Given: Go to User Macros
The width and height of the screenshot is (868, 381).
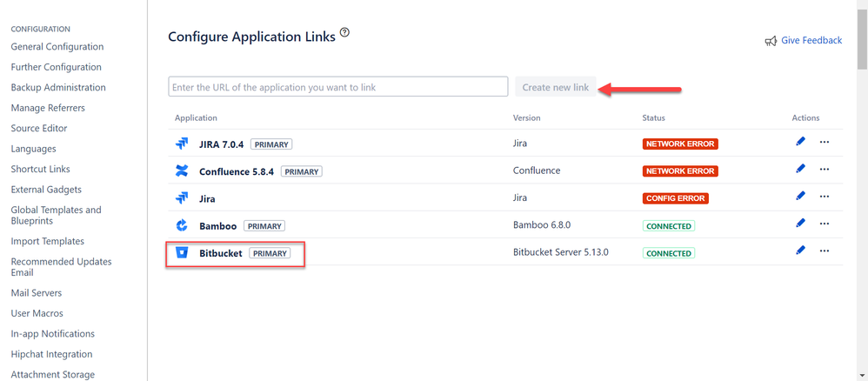Looking at the screenshot, I should click(x=37, y=313).
